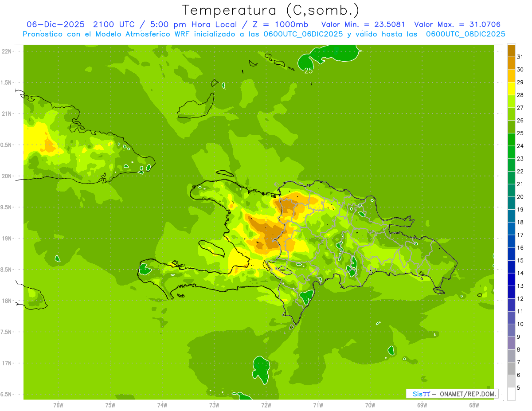Click the "19N" latitude label
Image resolution: width=532 pixels, height=411 pixels.
pyautogui.click(x=7, y=238)
